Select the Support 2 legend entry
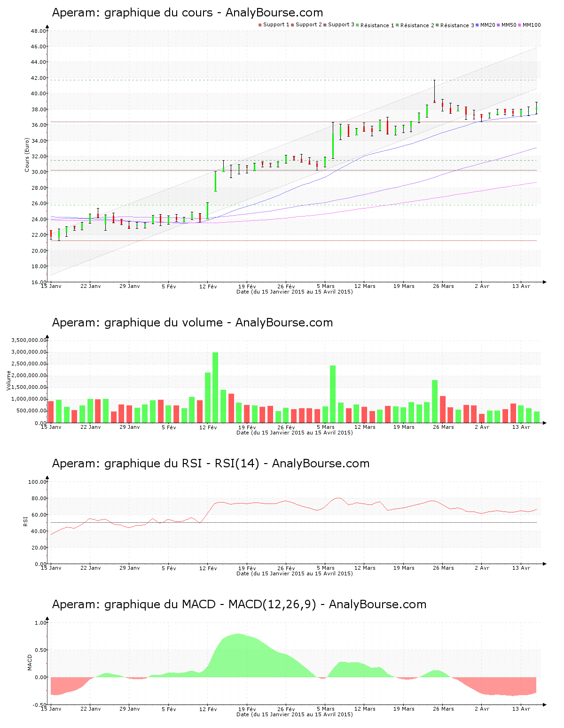This screenshot has width=564, height=728. click(306, 25)
